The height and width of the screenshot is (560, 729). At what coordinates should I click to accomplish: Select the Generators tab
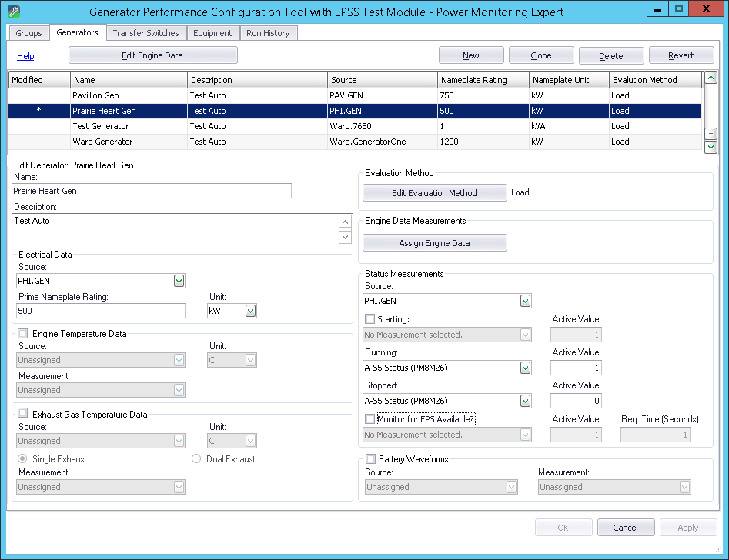77,32
